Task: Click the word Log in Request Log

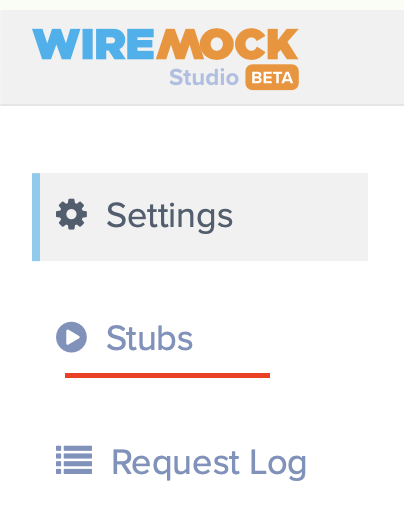Action: (278, 464)
